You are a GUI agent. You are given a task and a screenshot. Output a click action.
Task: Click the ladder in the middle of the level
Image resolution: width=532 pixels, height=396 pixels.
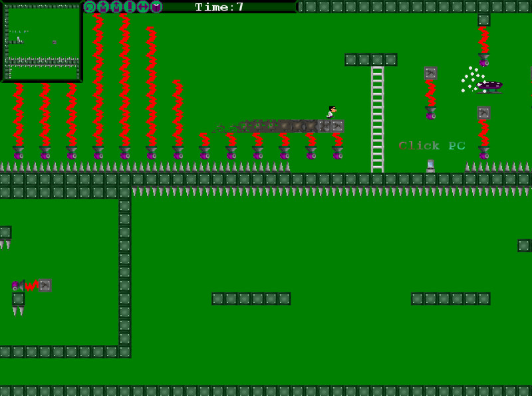click(377, 120)
